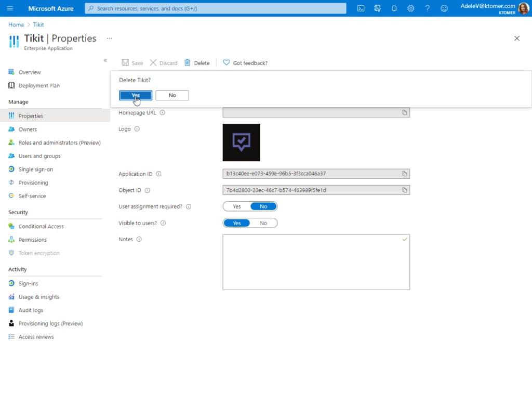Click No to cancel deleting Tikit

(172, 95)
